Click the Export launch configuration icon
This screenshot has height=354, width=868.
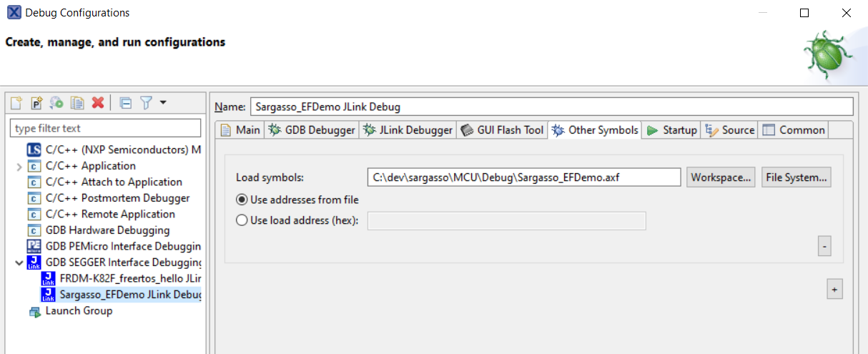coord(56,103)
